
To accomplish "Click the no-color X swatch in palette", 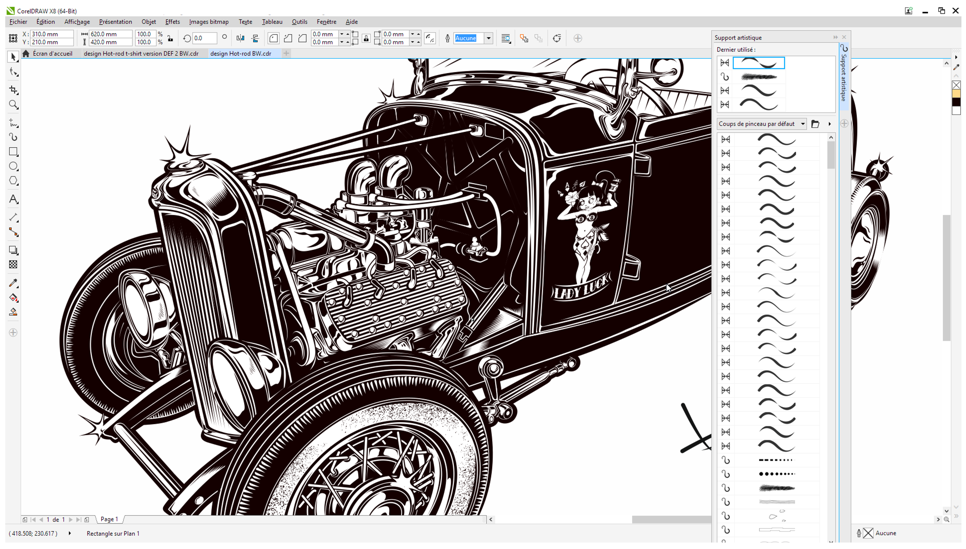I will (x=956, y=85).
